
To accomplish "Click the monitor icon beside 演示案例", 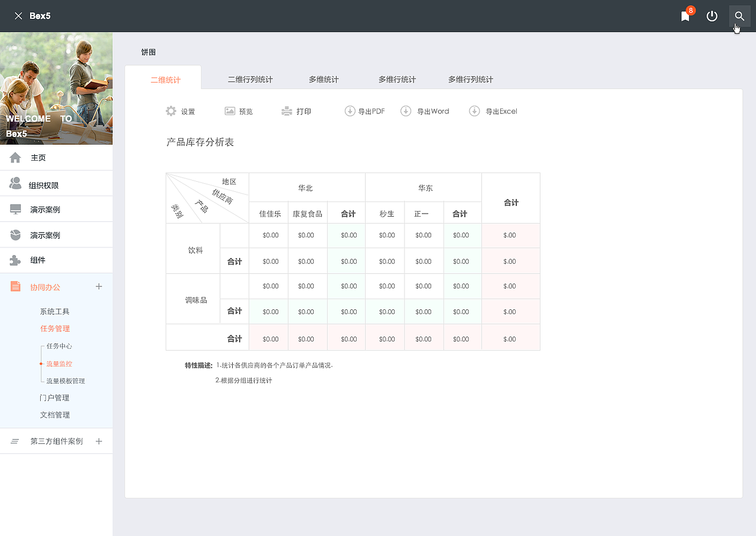I will (x=15, y=210).
